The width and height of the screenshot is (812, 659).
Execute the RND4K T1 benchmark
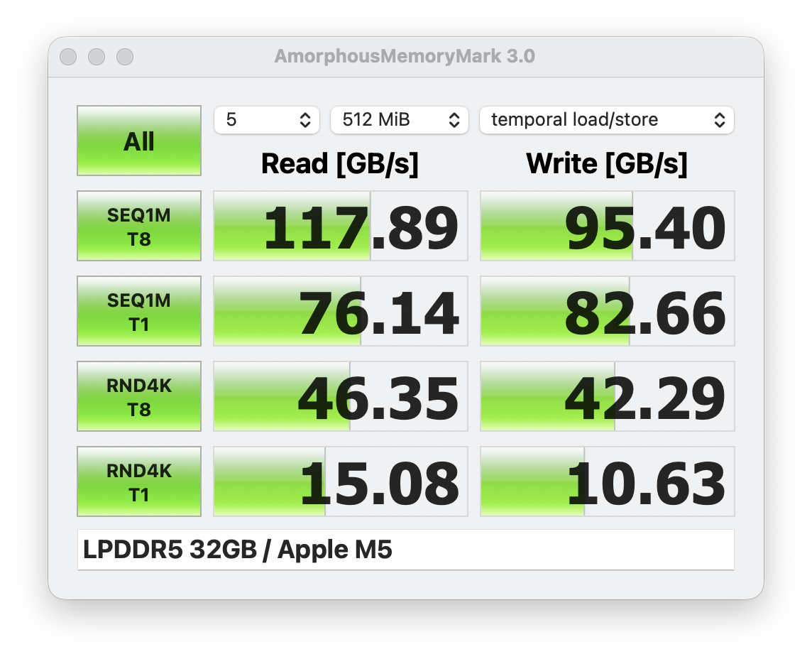[138, 481]
